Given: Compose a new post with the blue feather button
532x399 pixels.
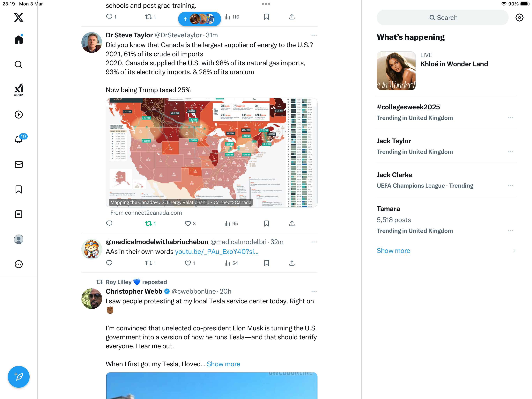Looking at the screenshot, I should pos(18,377).
